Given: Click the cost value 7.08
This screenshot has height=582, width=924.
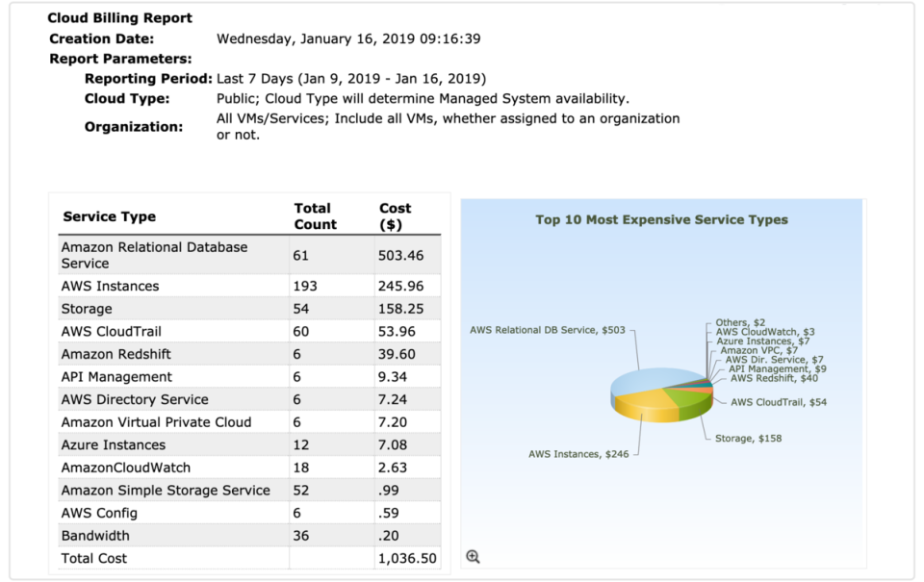Looking at the screenshot, I should [393, 444].
